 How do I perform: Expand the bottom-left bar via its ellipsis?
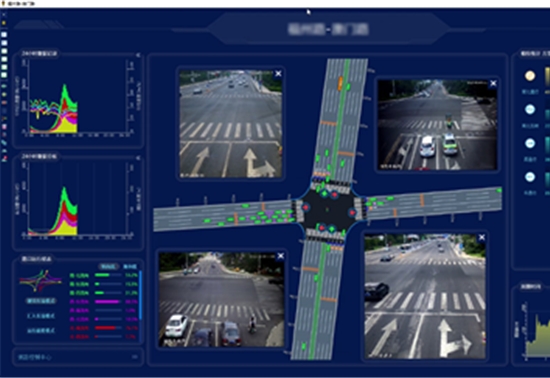tap(135, 357)
